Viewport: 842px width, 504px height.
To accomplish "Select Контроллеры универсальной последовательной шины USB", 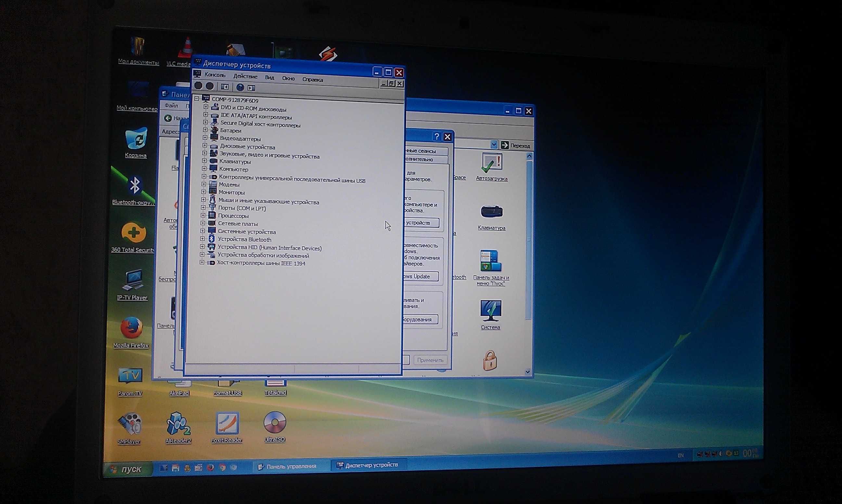I will coord(292,179).
